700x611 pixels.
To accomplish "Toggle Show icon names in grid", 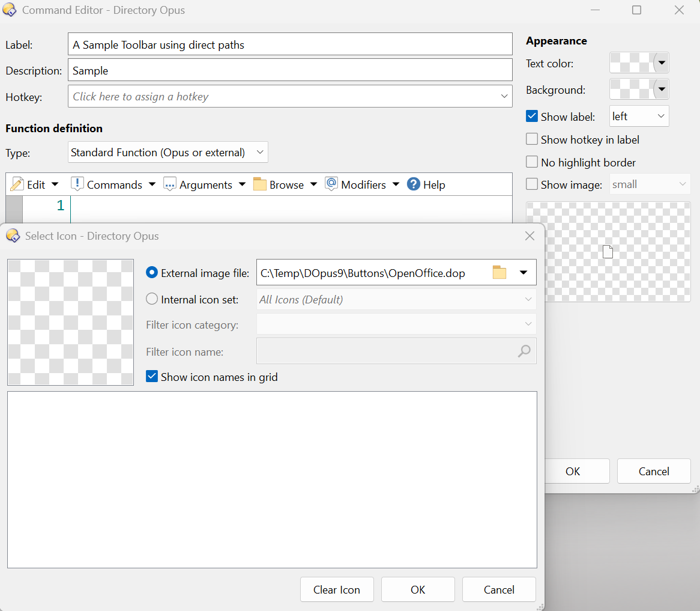I will (x=152, y=377).
